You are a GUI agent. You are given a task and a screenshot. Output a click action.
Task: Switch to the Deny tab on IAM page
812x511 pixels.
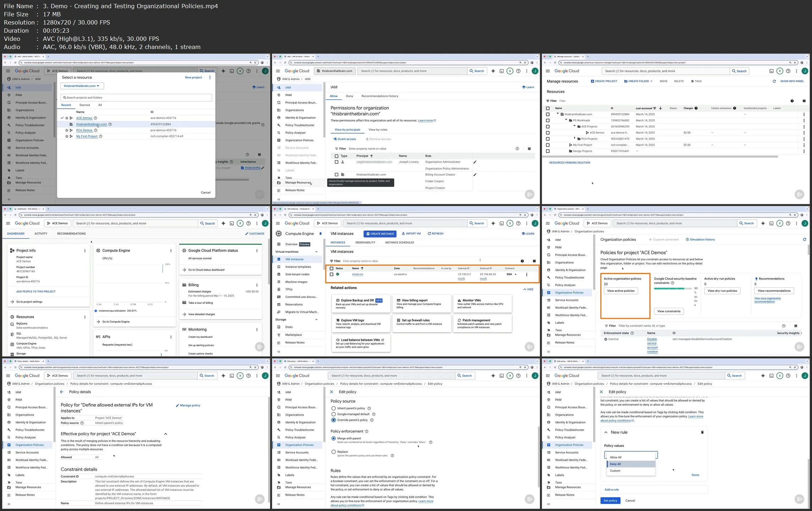349,96
